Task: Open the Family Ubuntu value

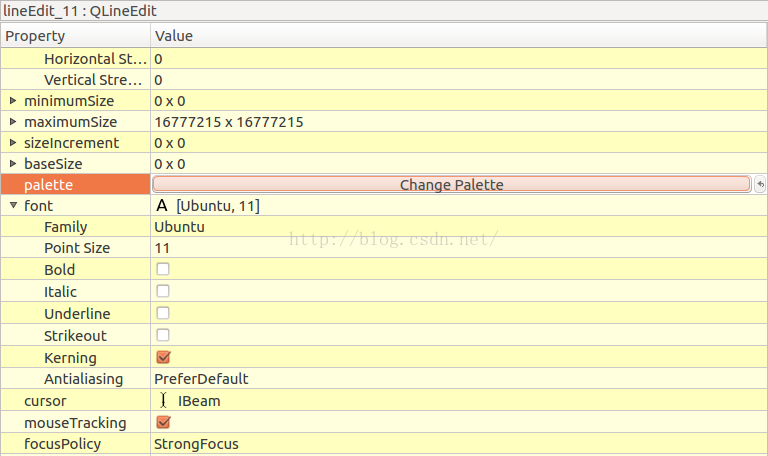Action: (179, 227)
